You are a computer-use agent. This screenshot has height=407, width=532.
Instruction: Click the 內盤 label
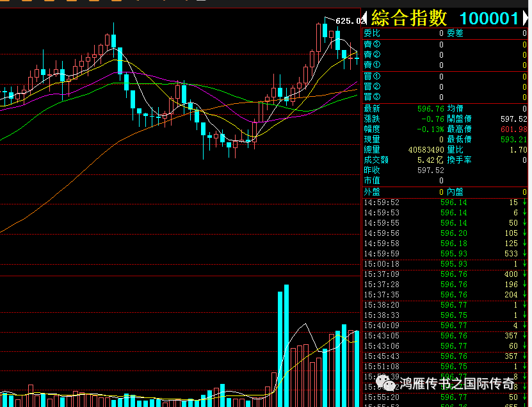click(455, 192)
